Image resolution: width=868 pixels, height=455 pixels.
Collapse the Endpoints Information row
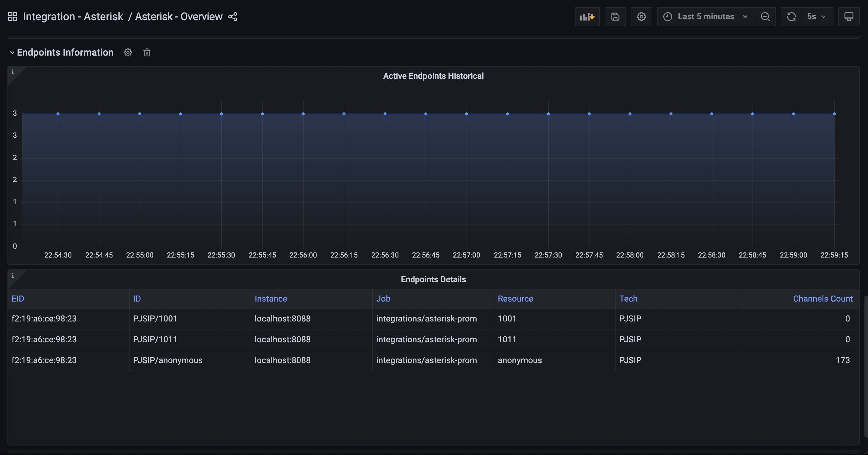[x=12, y=52]
